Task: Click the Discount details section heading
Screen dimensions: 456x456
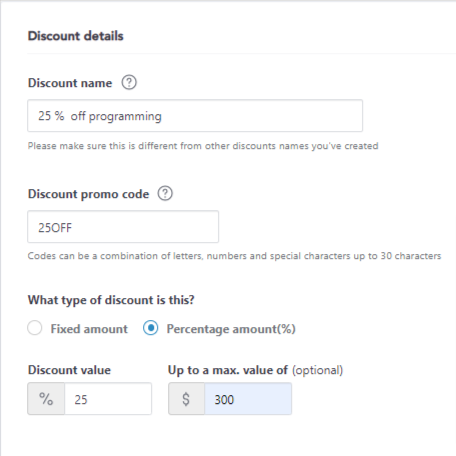Action: click(76, 36)
